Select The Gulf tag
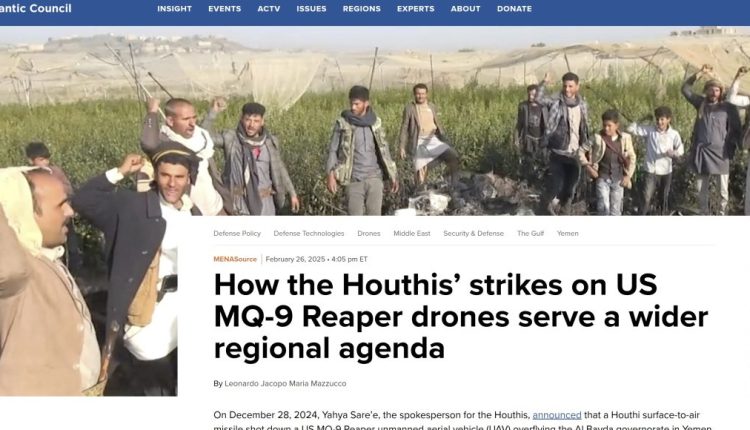 [x=530, y=233]
